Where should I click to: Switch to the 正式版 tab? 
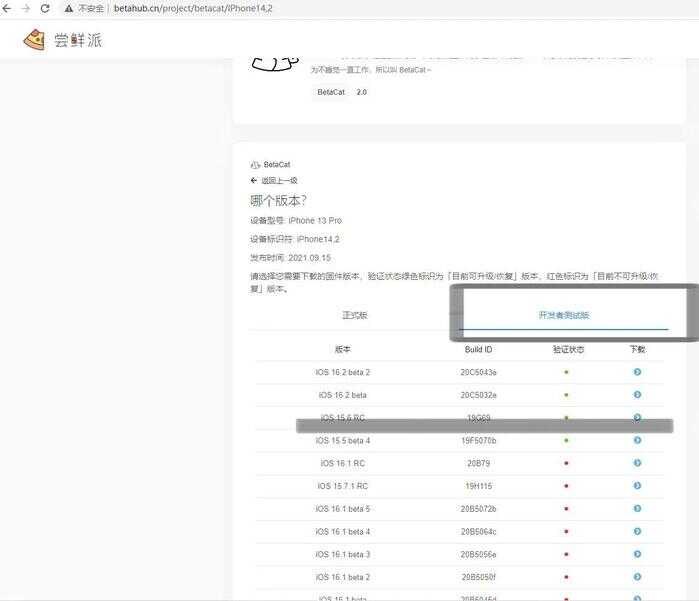355,315
